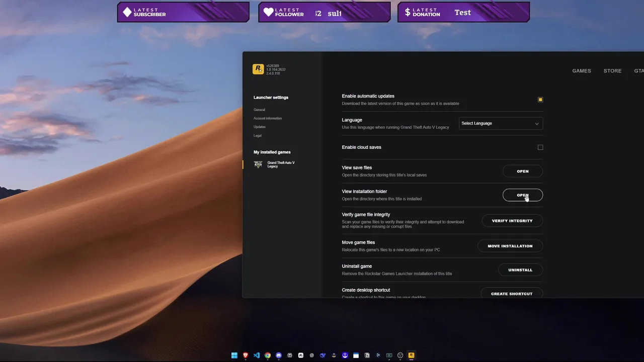Open the Windows Start menu
The width and height of the screenshot is (644, 362).
coord(234,355)
